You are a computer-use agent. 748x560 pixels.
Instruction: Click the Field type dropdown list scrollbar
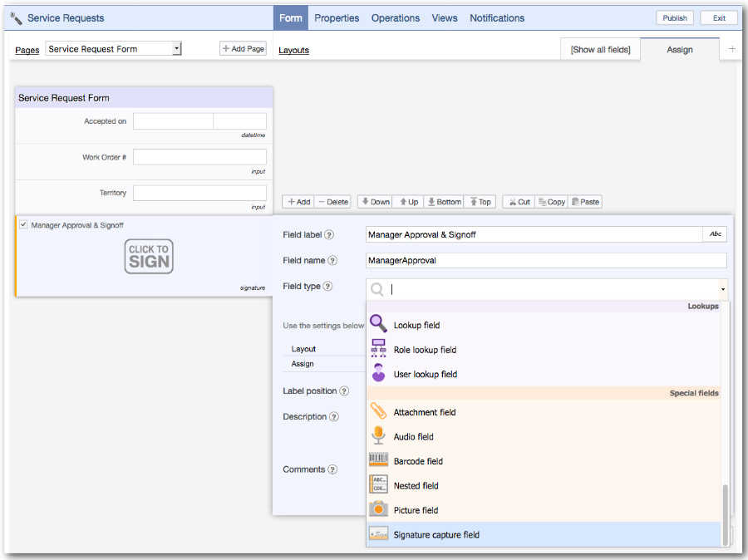(x=725, y=514)
